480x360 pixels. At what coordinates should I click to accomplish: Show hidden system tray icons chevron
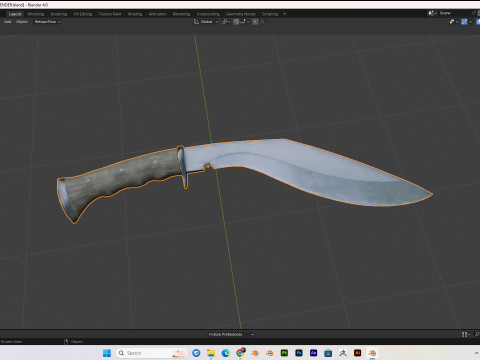coord(476,353)
